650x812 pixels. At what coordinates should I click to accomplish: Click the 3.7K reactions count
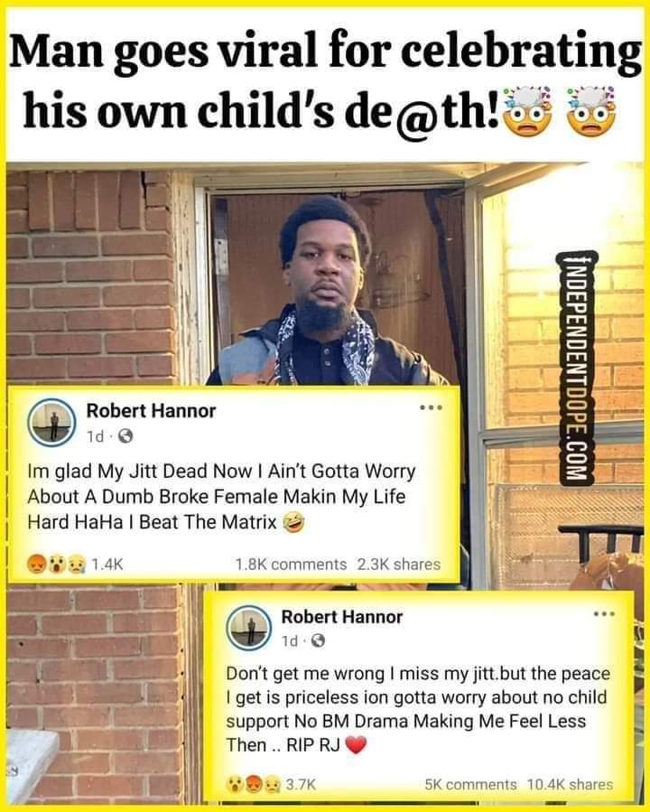(x=301, y=785)
